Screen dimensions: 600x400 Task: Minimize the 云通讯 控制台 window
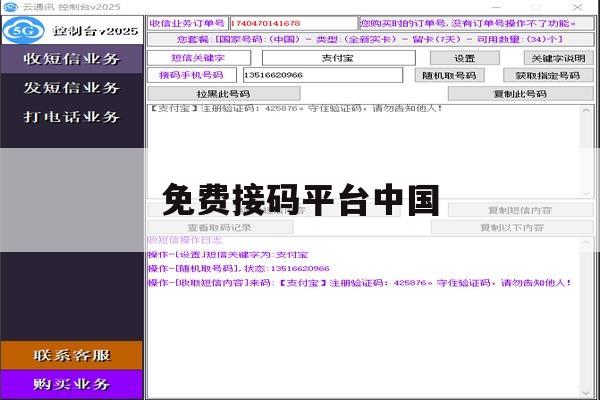496,7
